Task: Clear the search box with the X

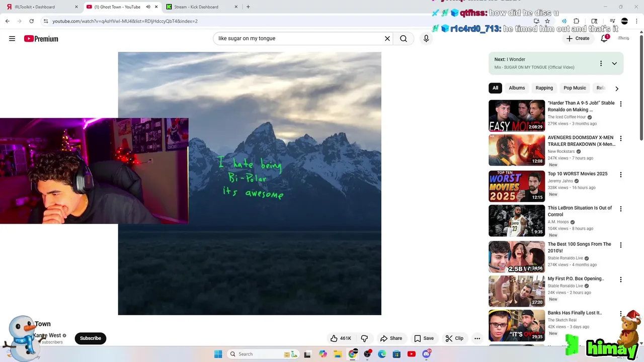Action: 387,38
